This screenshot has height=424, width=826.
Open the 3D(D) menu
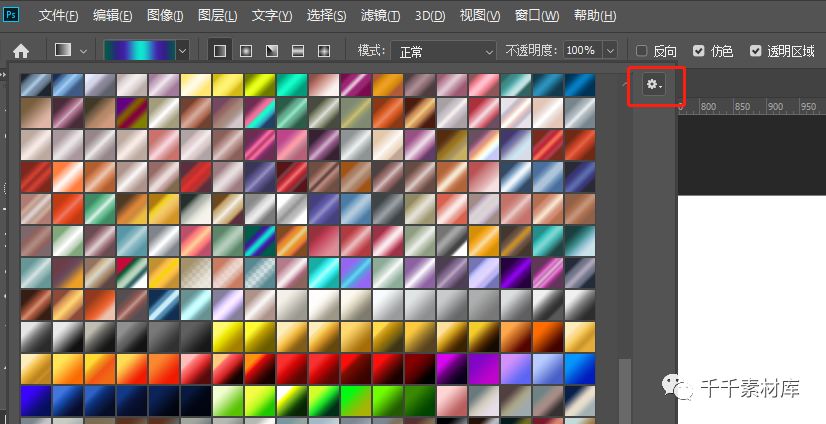point(430,15)
